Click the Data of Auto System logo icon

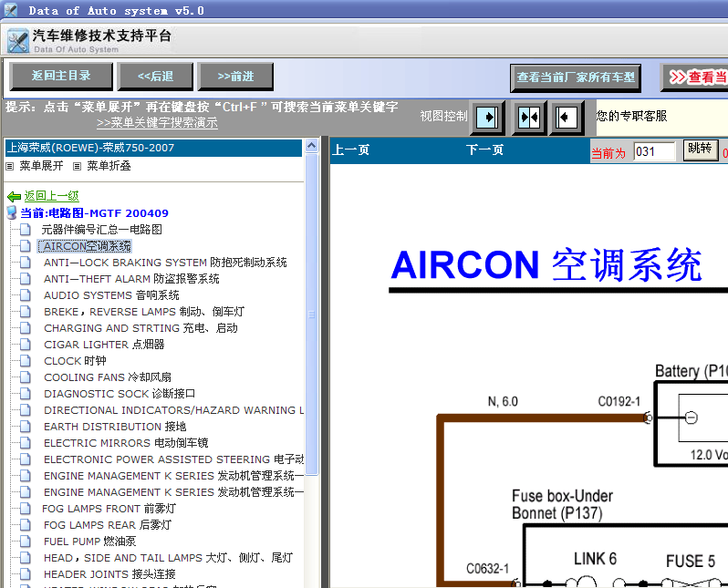(x=18, y=41)
